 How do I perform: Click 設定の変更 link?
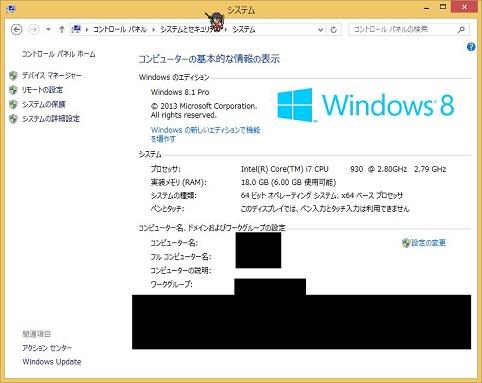coord(428,243)
